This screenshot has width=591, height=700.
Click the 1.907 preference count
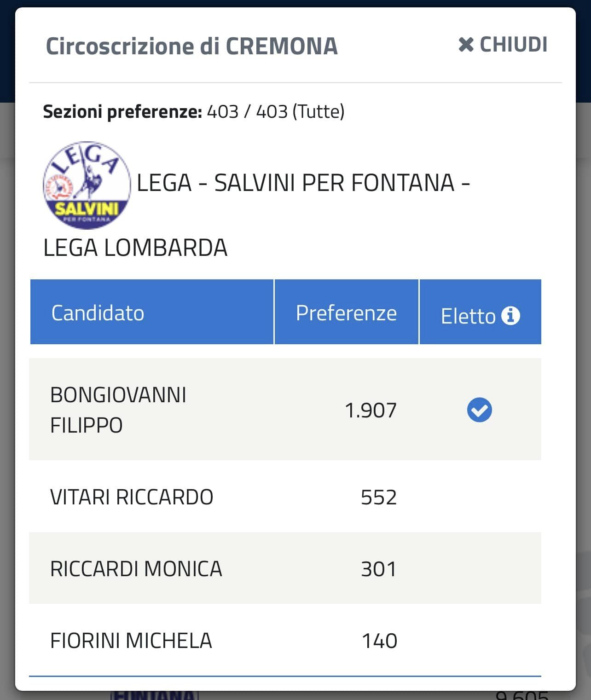pos(371,410)
